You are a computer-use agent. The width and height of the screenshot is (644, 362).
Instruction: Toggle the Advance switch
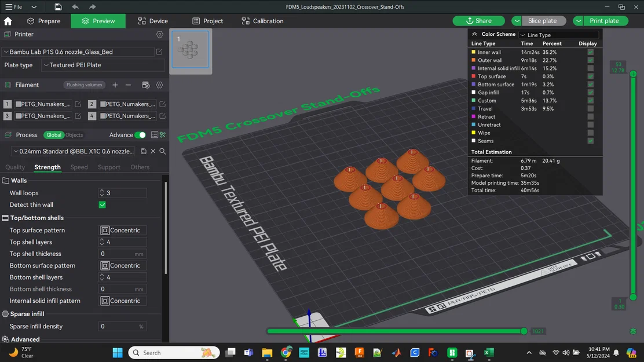point(140,135)
